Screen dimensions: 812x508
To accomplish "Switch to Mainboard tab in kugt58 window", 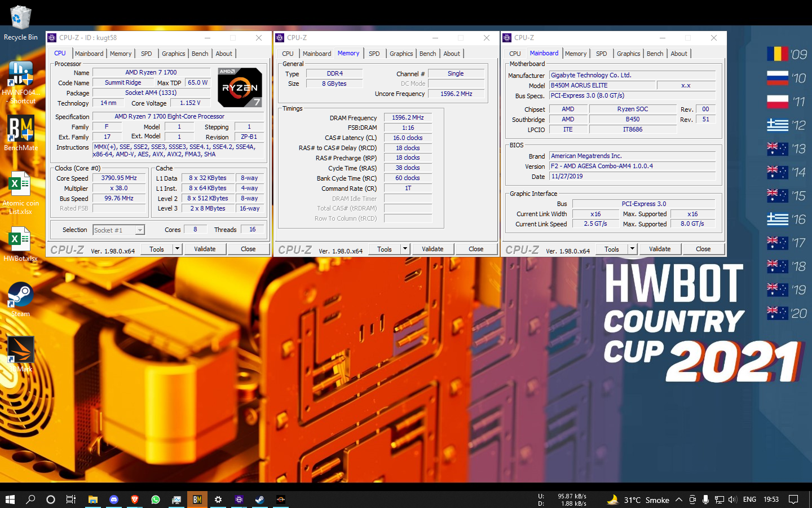I will coord(89,54).
